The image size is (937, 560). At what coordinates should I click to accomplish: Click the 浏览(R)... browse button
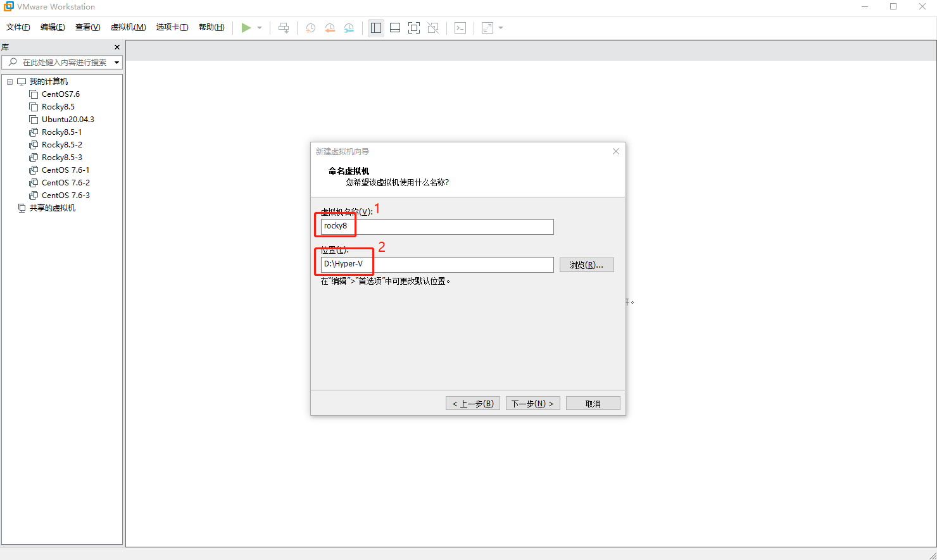(x=587, y=265)
